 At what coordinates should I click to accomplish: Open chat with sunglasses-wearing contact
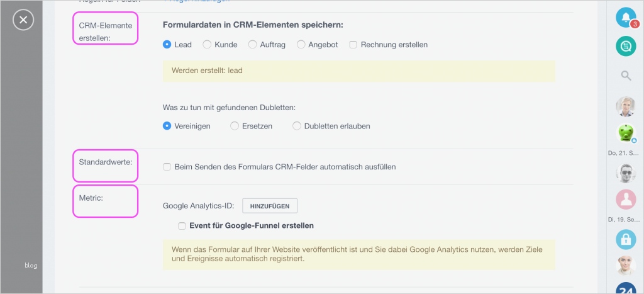point(625,172)
